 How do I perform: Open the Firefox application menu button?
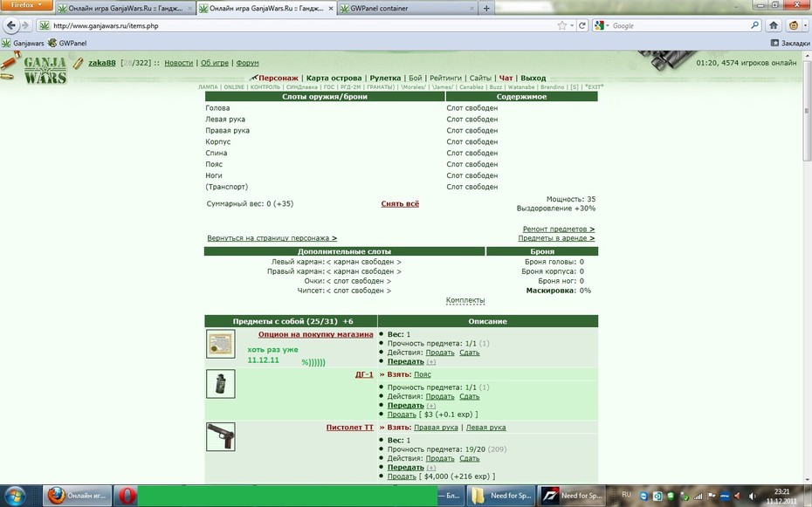(x=26, y=5)
